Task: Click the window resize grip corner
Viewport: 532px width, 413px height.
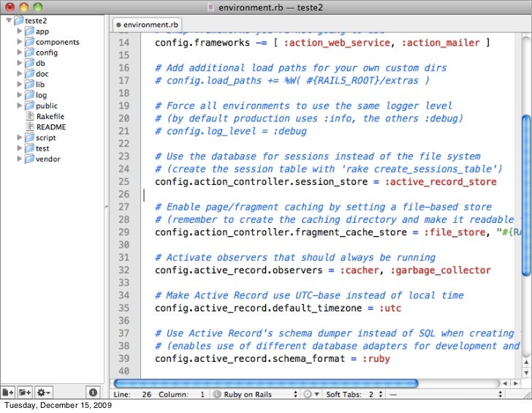Action: [528, 395]
